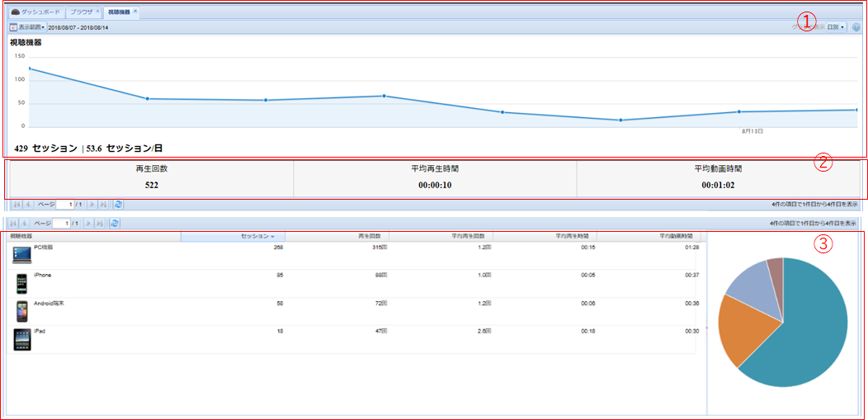
Task: Click the first-page icon under the summary panel
Action: click(16, 204)
